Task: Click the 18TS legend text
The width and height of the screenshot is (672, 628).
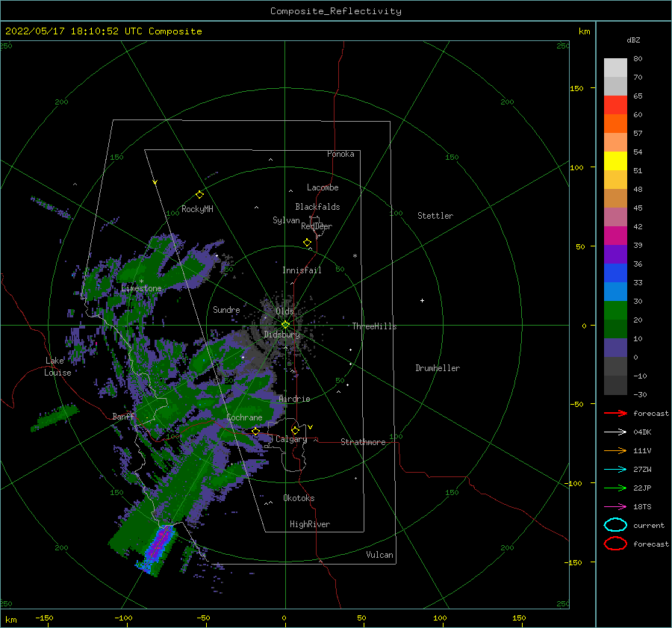Action: [x=642, y=507]
